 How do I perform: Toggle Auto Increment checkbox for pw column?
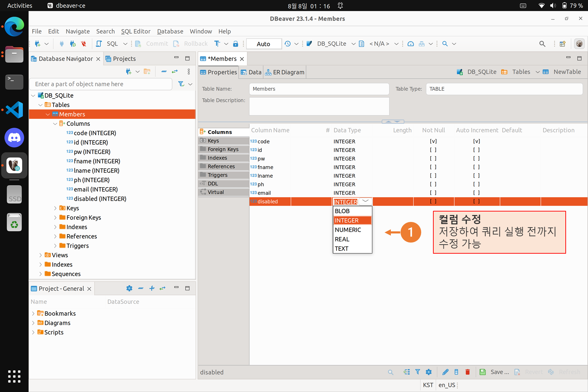pos(477,159)
